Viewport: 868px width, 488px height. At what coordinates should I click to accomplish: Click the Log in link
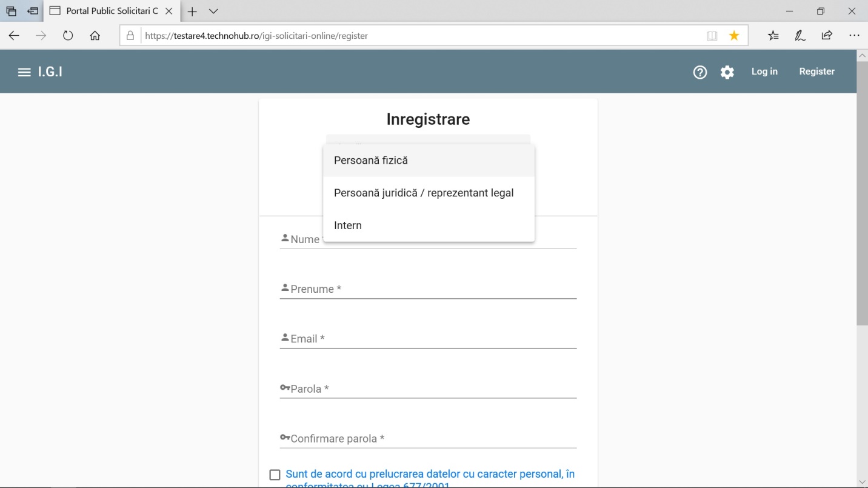pyautogui.click(x=764, y=72)
